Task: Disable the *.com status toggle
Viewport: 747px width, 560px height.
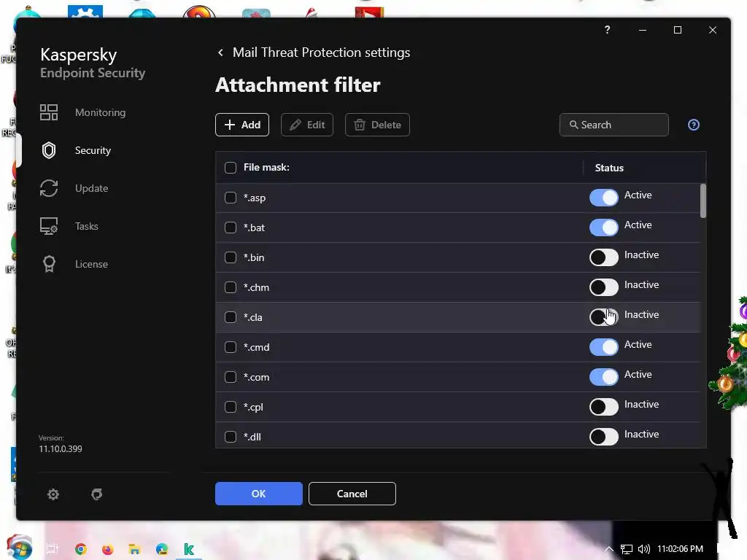Action: (x=603, y=377)
